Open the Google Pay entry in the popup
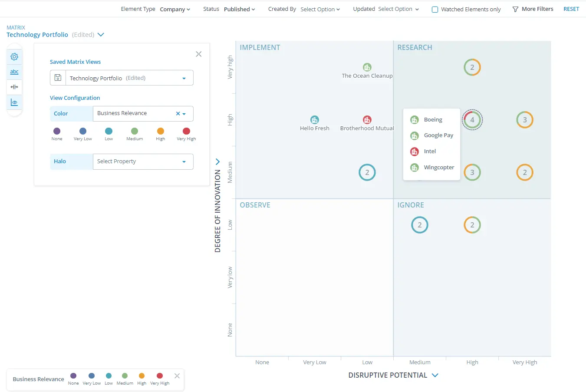This screenshot has height=392, width=586. point(431,135)
